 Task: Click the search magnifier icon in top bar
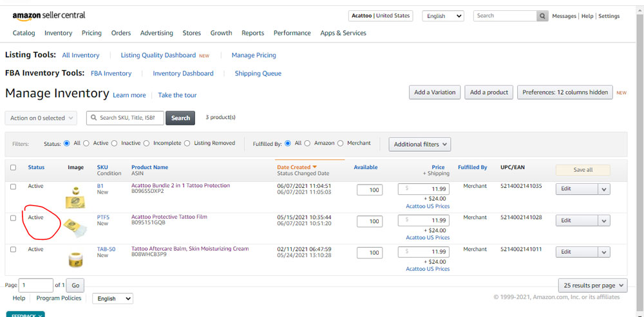(543, 16)
